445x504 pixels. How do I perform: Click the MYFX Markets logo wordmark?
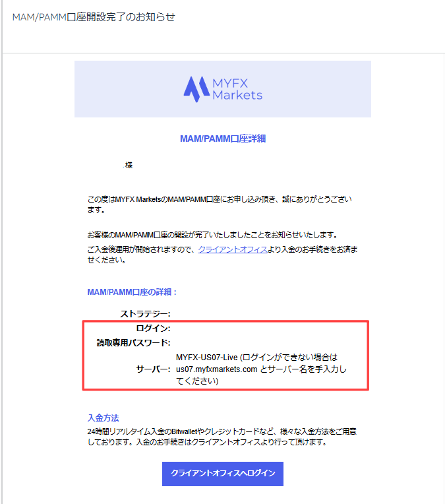pyautogui.click(x=237, y=89)
